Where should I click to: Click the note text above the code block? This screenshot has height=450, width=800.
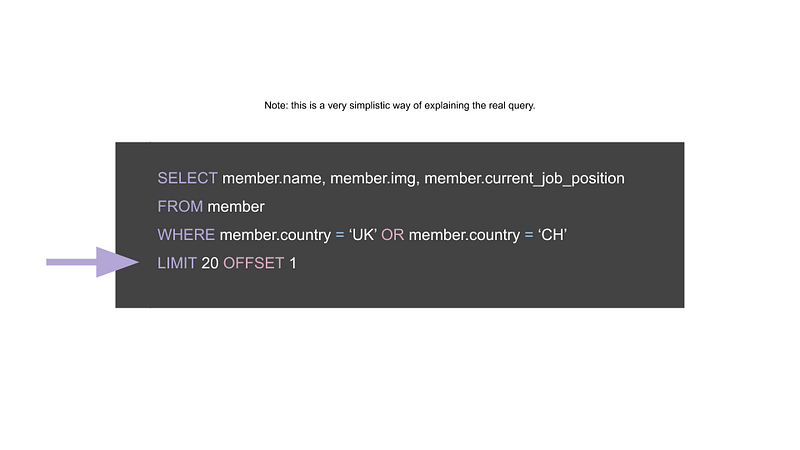pyautogui.click(x=399, y=106)
